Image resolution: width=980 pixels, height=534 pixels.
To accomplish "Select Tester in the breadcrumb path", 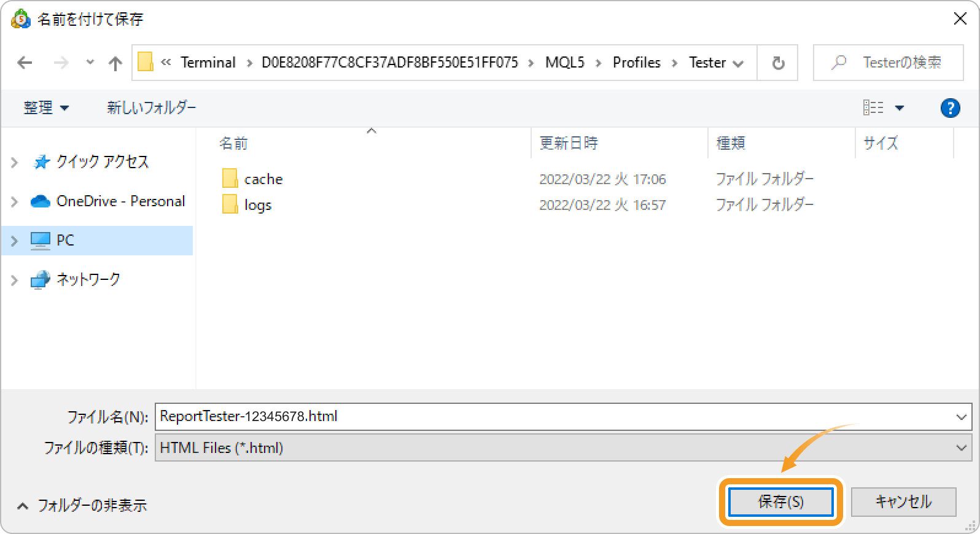I will click(x=707, y=63).
